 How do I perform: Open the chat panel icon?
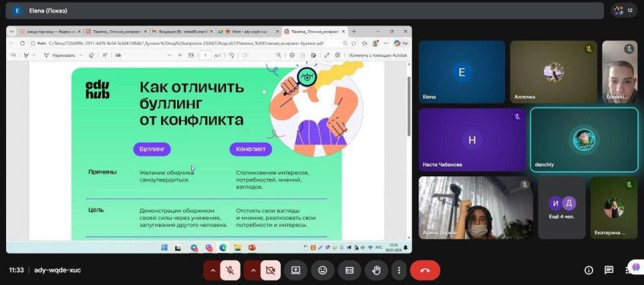point(608,270)
